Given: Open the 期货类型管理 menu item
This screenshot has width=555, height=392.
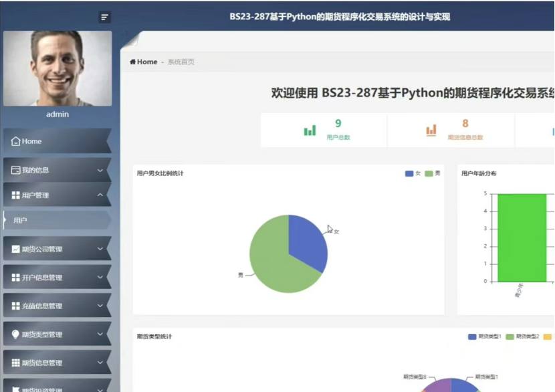Looking at the screenshot, I should pos(58,334).
